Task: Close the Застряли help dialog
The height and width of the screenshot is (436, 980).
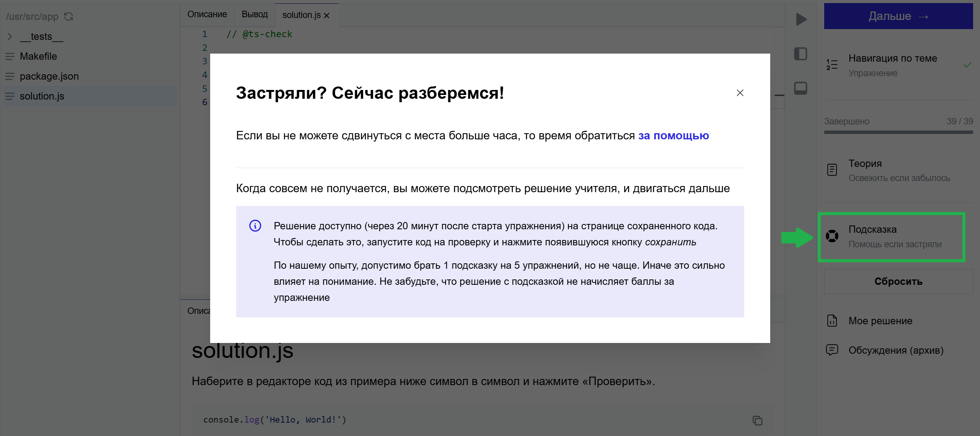Action: point(740,93)
